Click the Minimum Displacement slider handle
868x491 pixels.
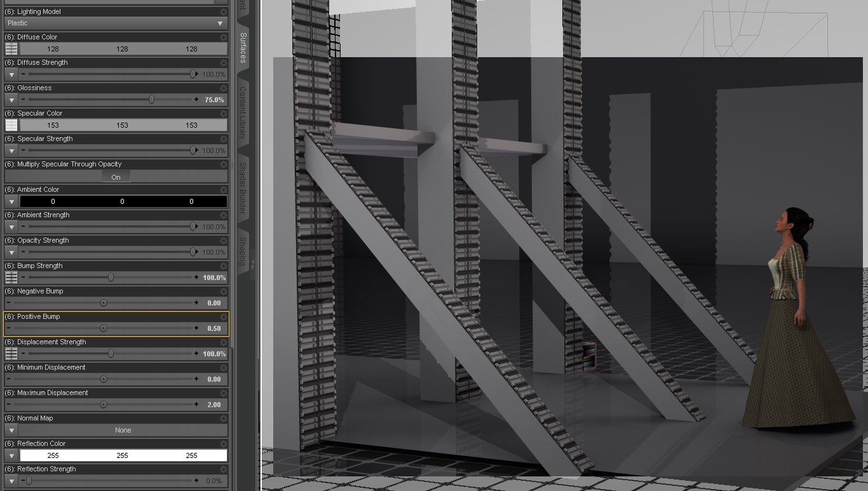(x=104, y=379)
